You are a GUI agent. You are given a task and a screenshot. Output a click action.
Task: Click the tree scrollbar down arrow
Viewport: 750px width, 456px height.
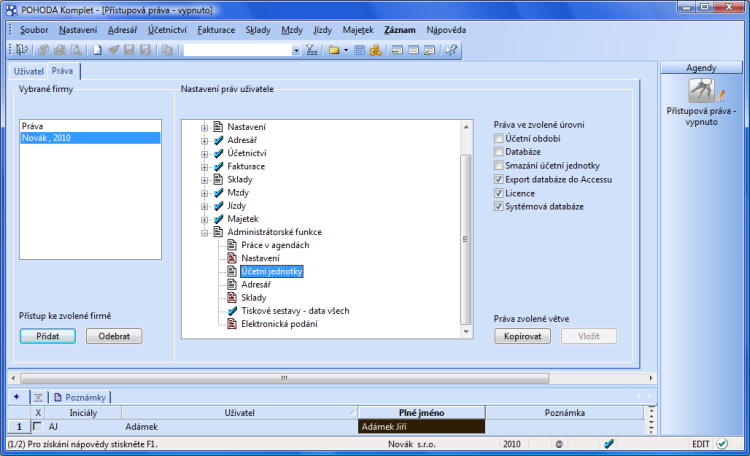466,332
